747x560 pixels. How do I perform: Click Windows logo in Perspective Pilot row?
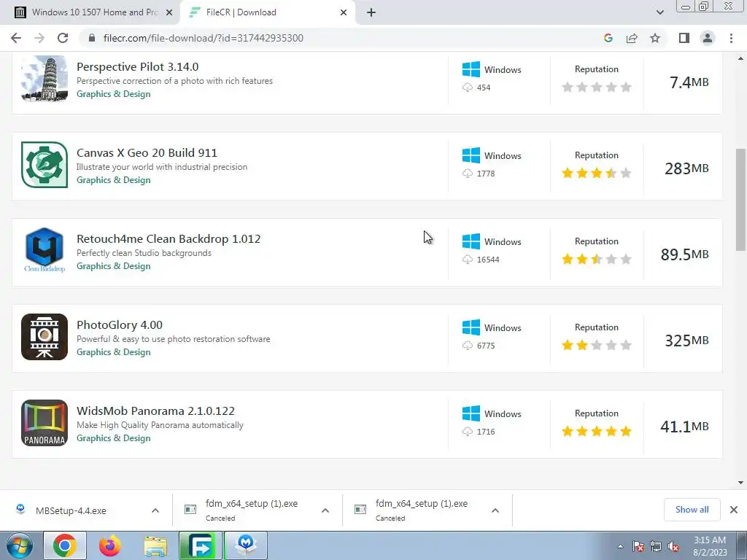coord(471,69)
